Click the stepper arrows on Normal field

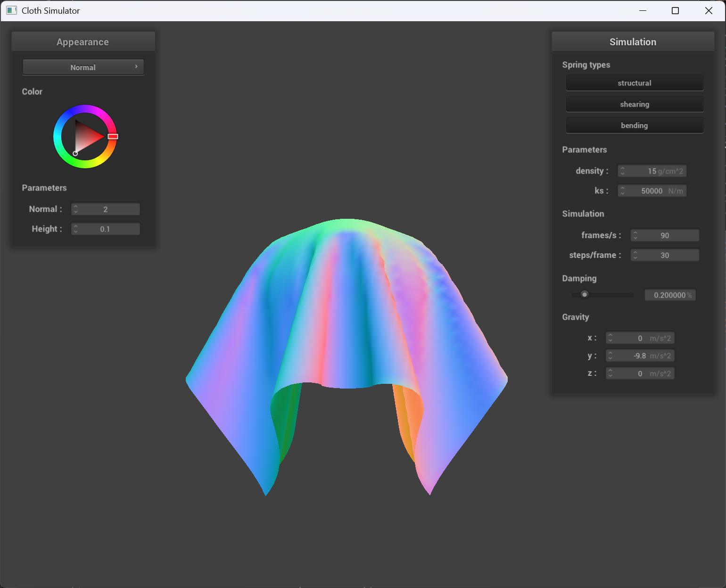click(x=76, y=209)
